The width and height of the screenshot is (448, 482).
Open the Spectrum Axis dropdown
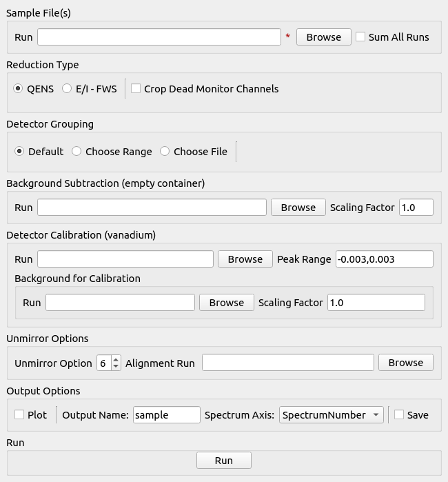pyautogui.click(x=331, y=415)
